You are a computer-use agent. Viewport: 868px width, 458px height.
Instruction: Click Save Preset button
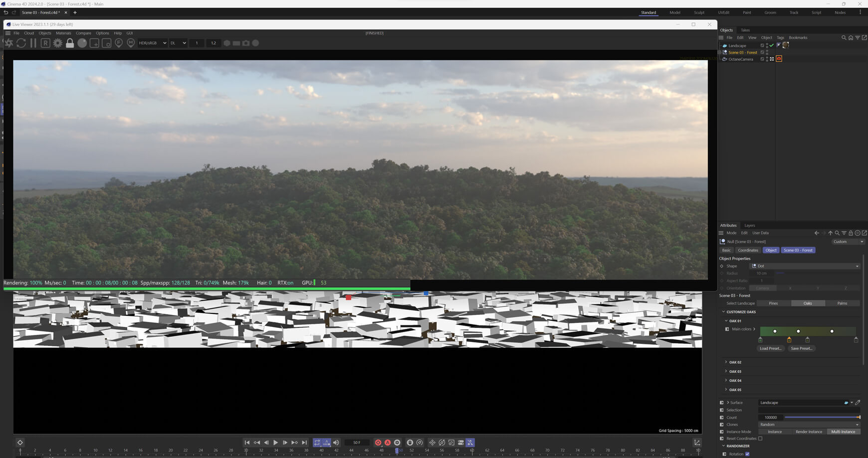tap(802, 348)
